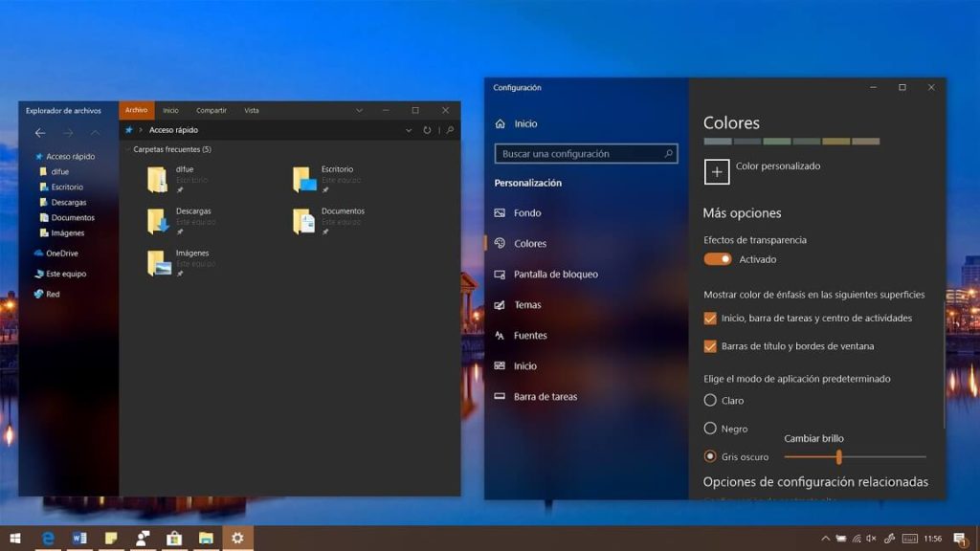Open Barra de tareas settings
The height and width of the screenshot is (551, 980).
tap(547, 396)
